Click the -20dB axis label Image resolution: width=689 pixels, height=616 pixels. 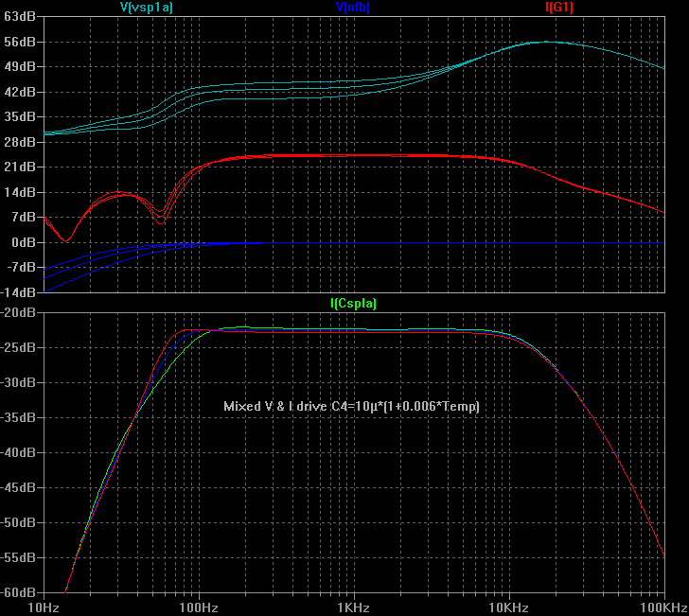tap(18, 312)
